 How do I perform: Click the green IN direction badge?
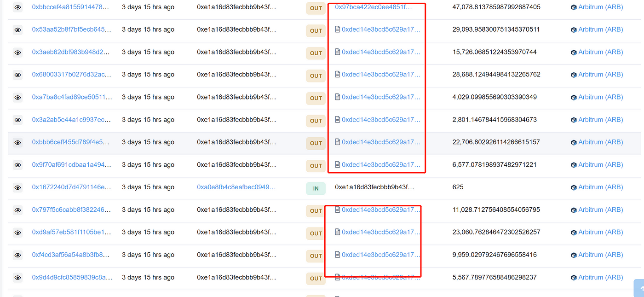(316, 188)
